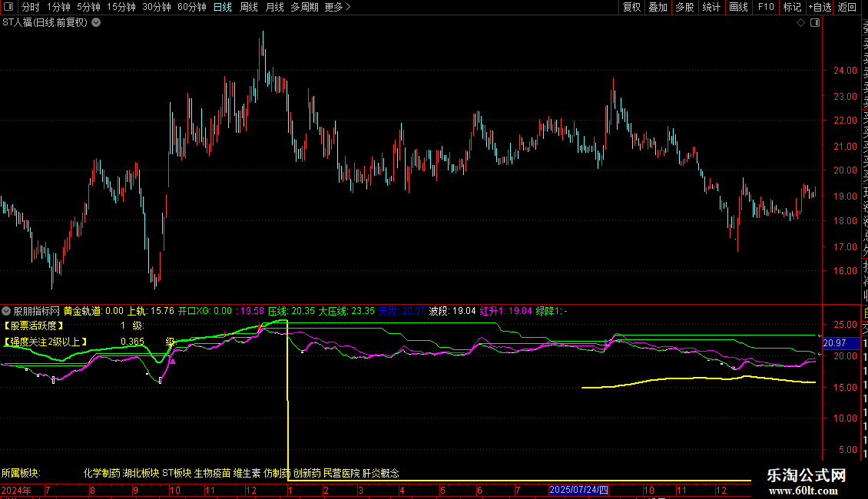
Task: Click the 复权 adjustment button
Action: coord(631,7)
